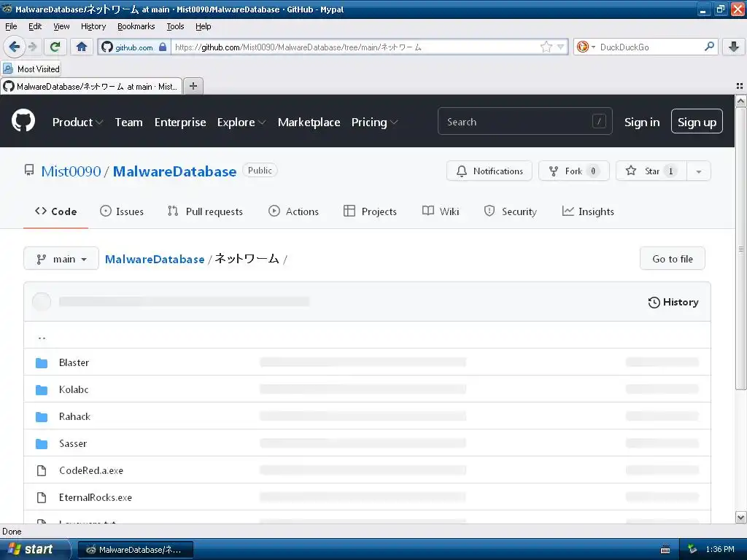The height and width of the screenshot is (560, 747).
Task: Click the list all tabs icon
Action: 740,86
